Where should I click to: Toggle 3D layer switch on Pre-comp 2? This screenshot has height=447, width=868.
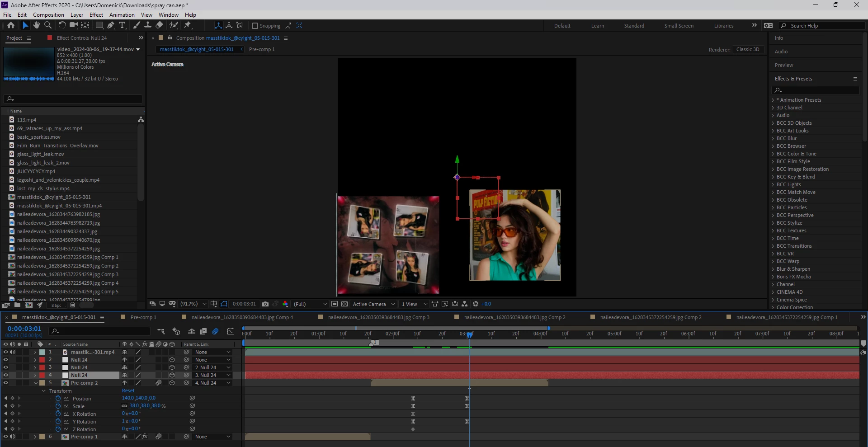click(172, 383)
